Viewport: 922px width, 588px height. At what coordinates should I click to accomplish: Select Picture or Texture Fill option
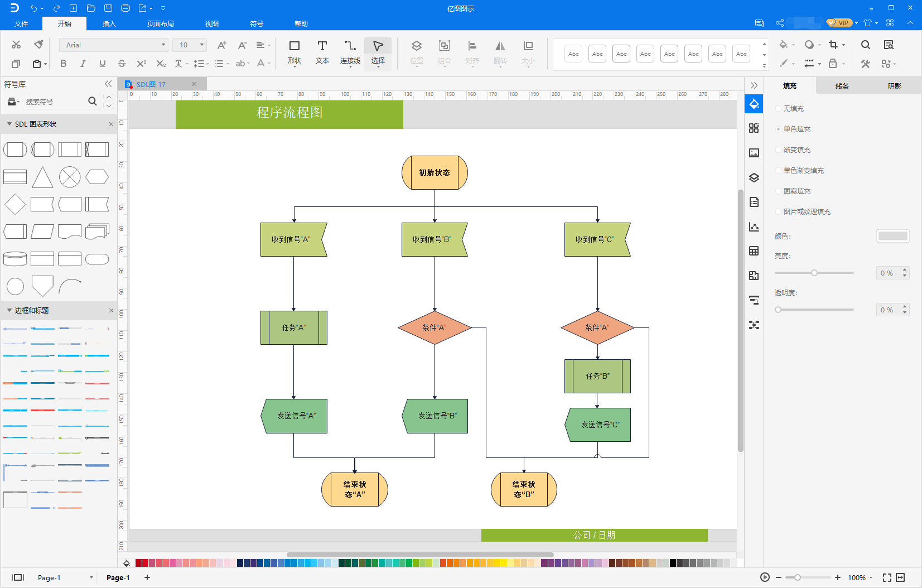pos(778,211)
